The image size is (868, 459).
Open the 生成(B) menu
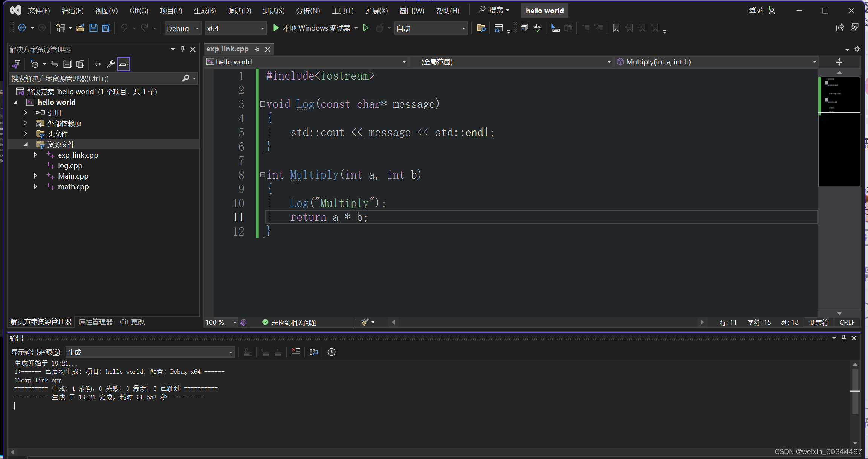coord(205,11)
